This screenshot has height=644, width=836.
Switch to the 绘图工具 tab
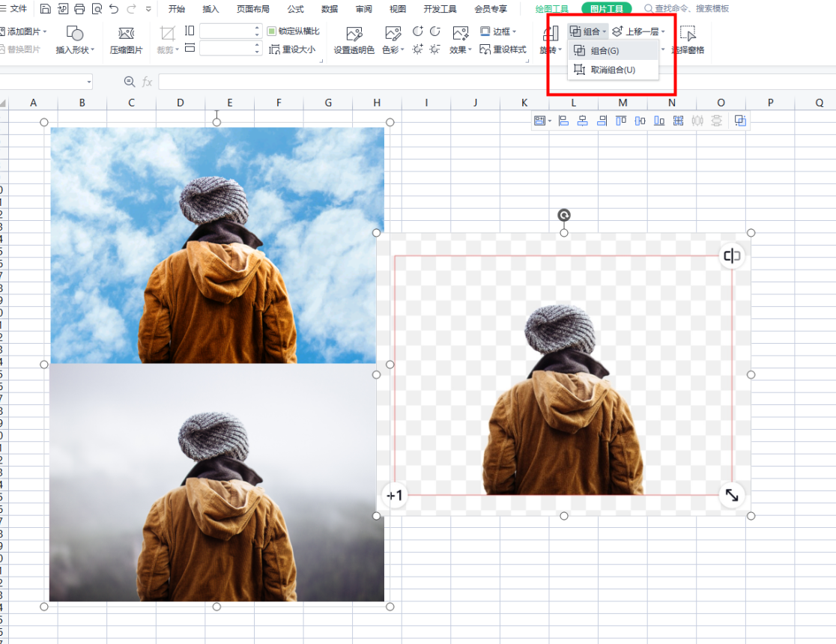(x=552, y=9)
